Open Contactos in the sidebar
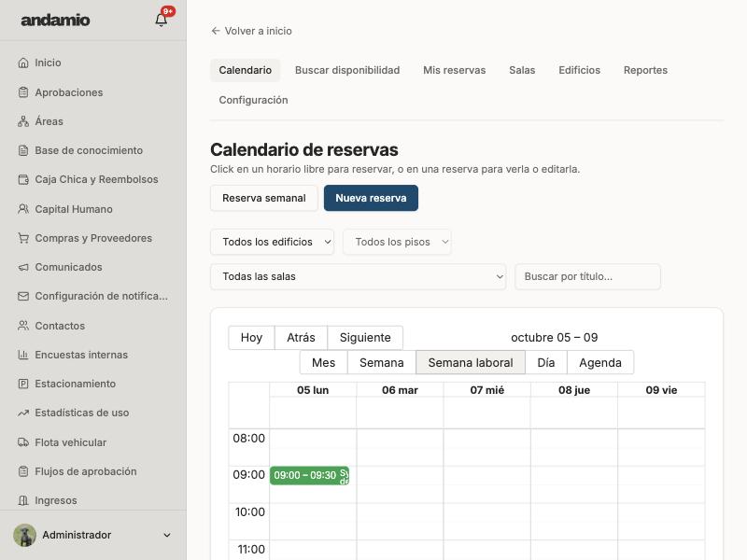The image size is (747, 560). (93, 326)
